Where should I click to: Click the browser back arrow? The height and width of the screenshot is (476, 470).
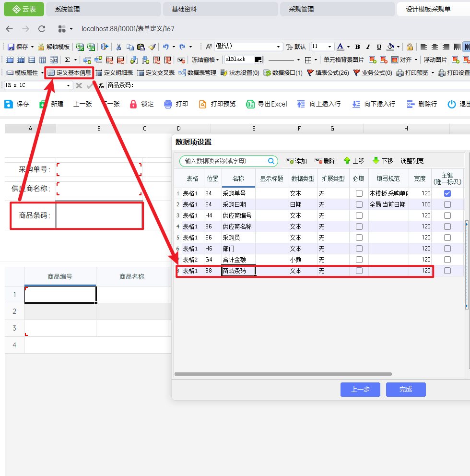point(10,29)
